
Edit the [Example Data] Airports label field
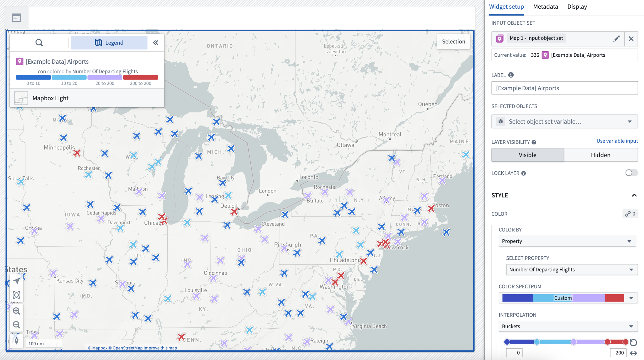564,88
